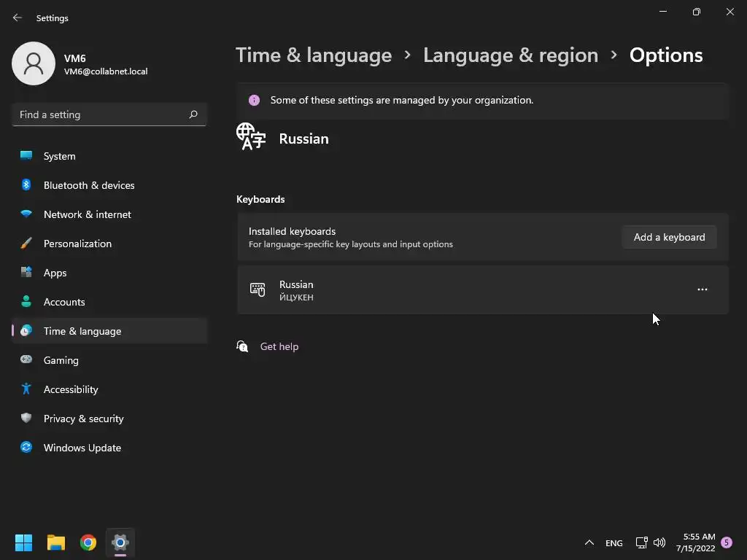Screen dimensions: 747x560
Task: Navigate to Language & region breadcrumb
Action: pyautogui.click(x=510, y=55)
